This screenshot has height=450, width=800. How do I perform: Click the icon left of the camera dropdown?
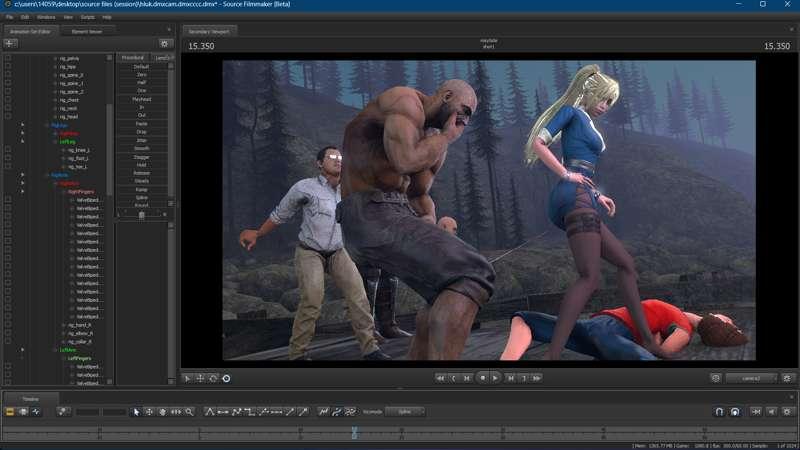[x=716, y=378]
